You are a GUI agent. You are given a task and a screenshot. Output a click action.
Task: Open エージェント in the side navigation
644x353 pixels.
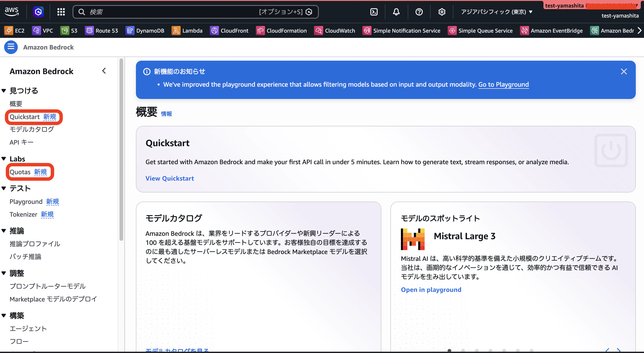click(x=28, y=329)
